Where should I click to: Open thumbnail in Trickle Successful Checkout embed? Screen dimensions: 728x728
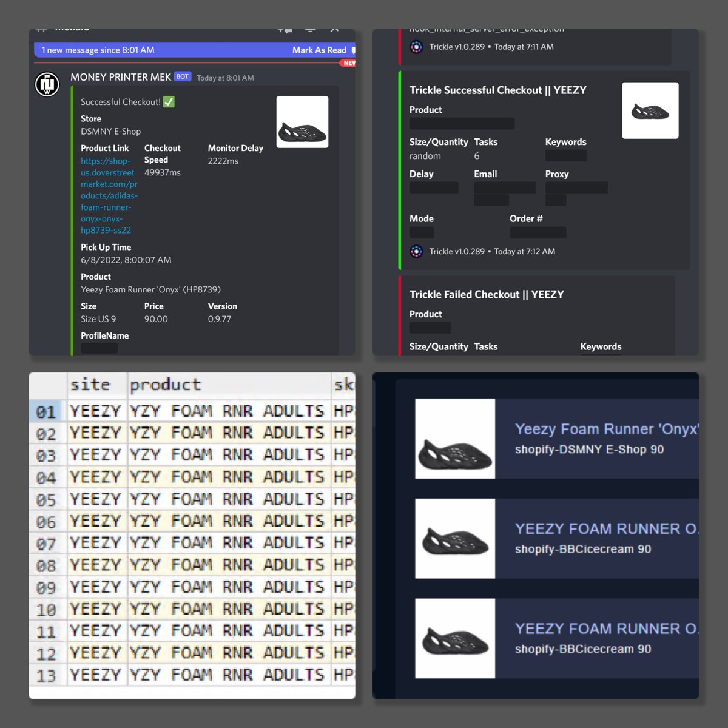coord(650,110)
